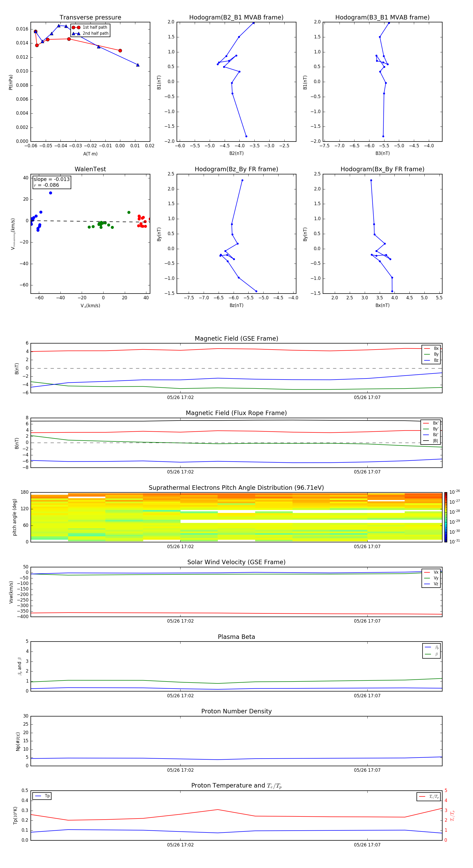Click the outlier blue point in WalenTest plot

tap(50, 193)
